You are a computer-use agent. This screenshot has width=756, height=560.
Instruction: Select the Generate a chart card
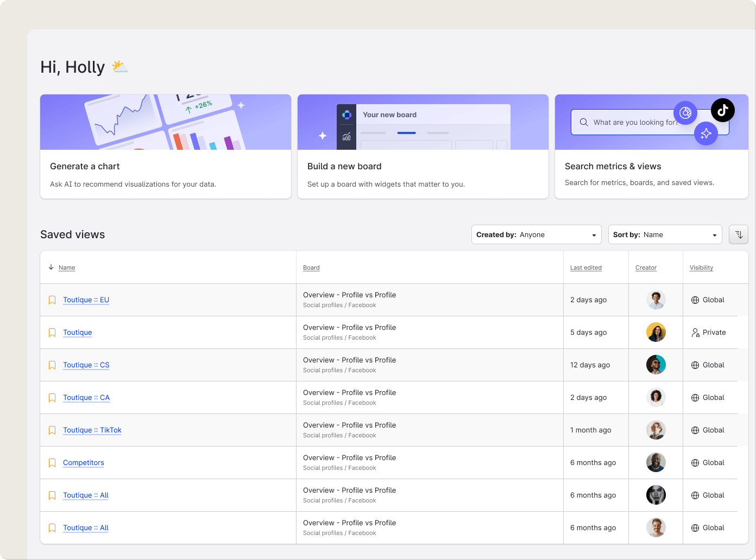pos(165,147)
